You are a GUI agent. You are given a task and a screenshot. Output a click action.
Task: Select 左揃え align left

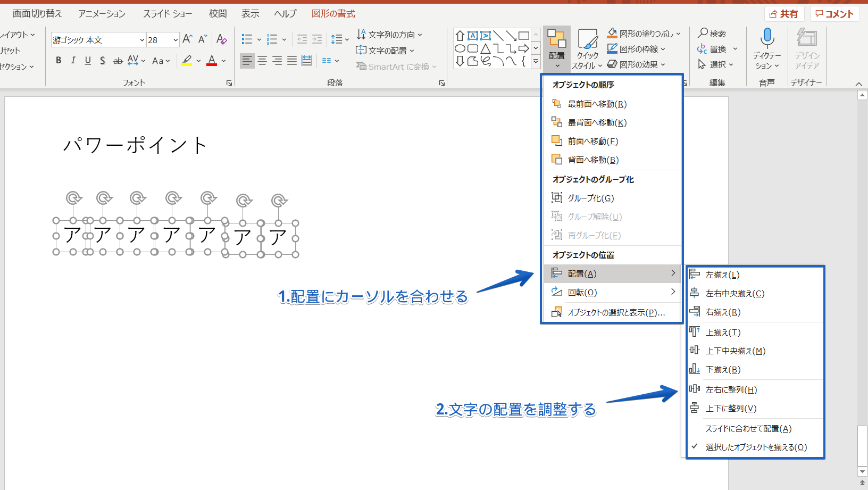pos(755,275)
